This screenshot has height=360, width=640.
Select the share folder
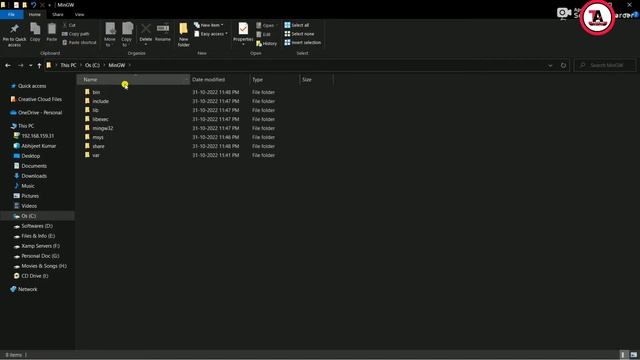coord(98,146)
